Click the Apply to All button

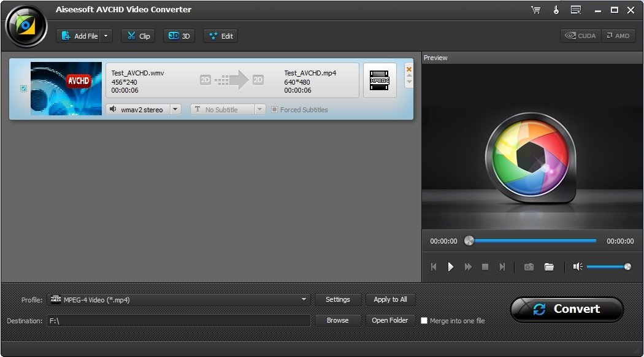[390, 299]
